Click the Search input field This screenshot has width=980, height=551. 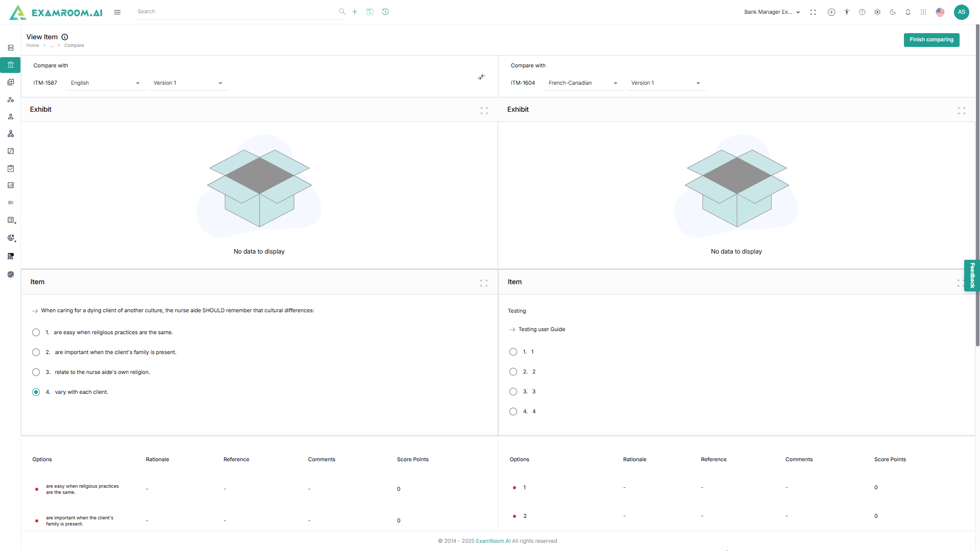click(x=235, y=12)
